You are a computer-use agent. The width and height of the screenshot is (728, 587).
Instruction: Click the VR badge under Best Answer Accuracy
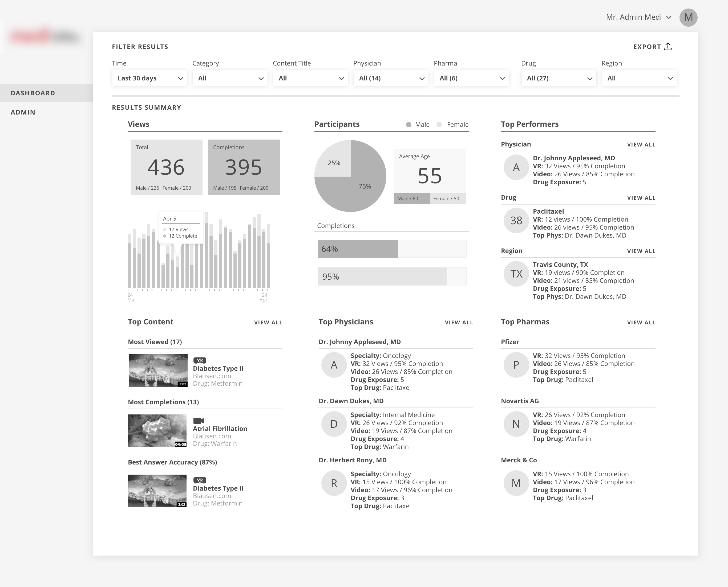coord(200,480)
